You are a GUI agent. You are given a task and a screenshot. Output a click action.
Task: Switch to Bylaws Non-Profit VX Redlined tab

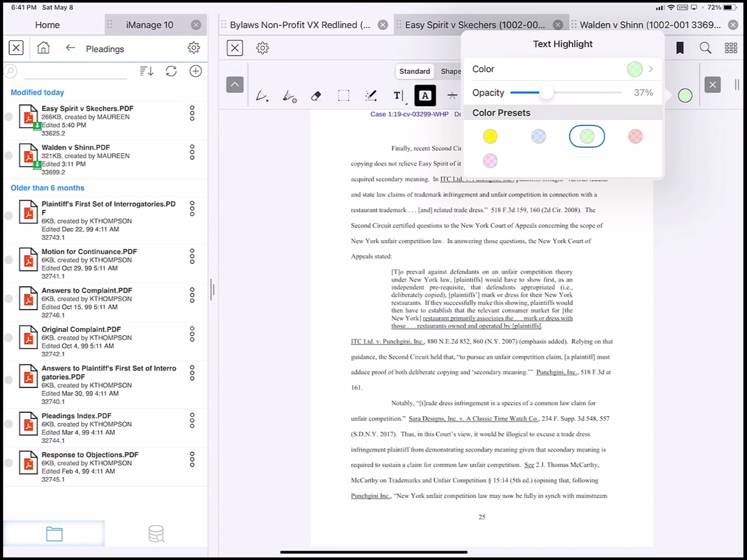(299, 25)
